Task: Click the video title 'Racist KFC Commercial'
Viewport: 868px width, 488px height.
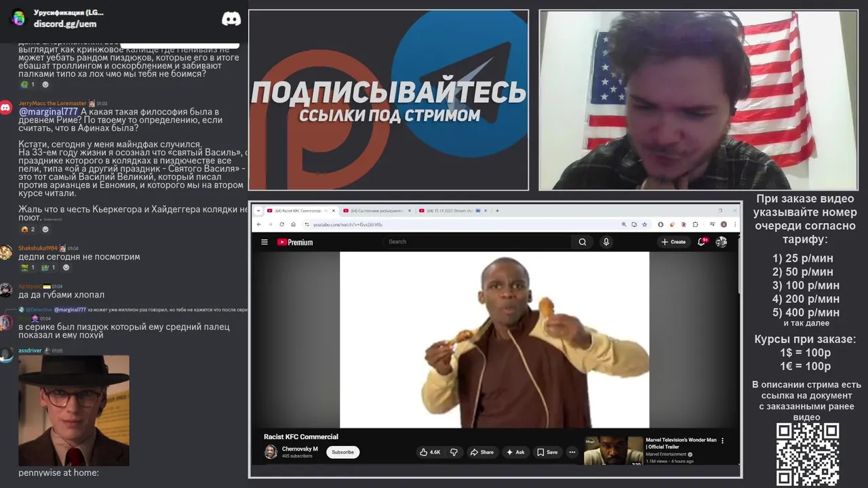Action: point(301,436)
